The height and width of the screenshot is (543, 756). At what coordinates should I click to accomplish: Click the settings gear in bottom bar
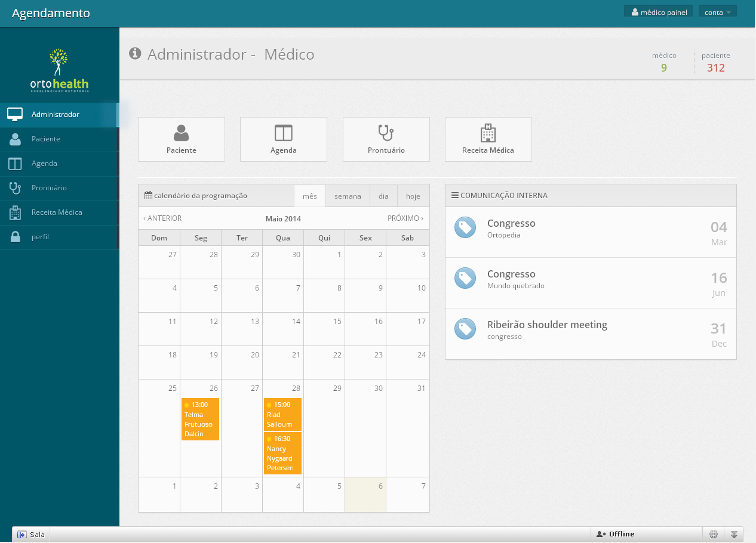[713, 534]
